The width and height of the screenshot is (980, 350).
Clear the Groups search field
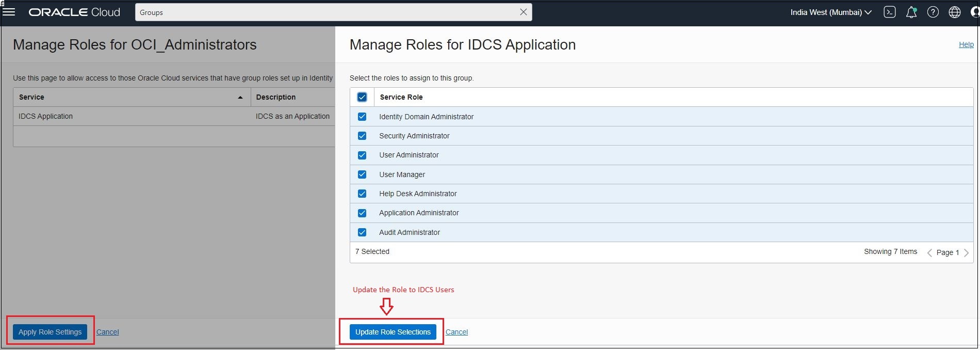[x=523, y=12]
